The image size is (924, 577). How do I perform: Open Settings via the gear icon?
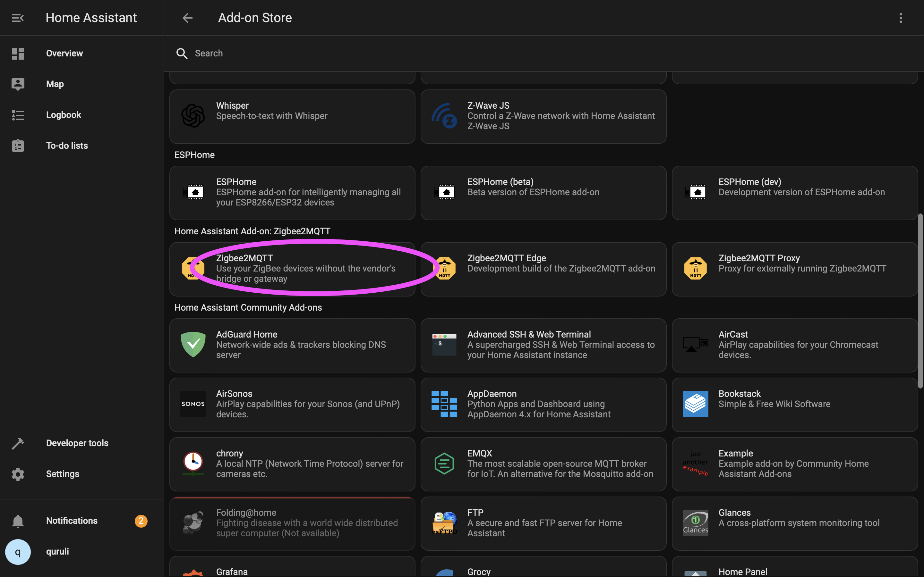(x=18, y=474)
